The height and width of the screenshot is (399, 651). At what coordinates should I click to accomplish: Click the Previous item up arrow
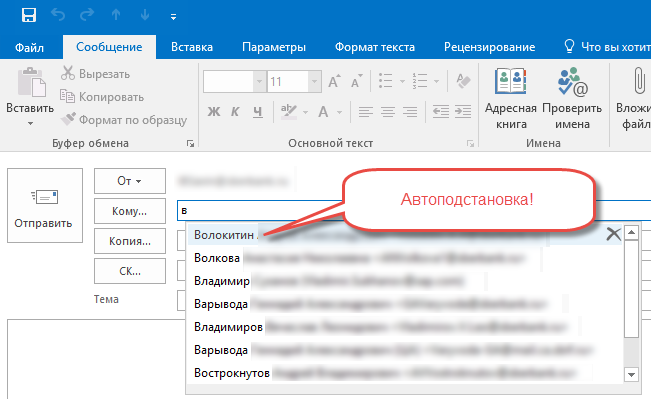click(116, 15)
